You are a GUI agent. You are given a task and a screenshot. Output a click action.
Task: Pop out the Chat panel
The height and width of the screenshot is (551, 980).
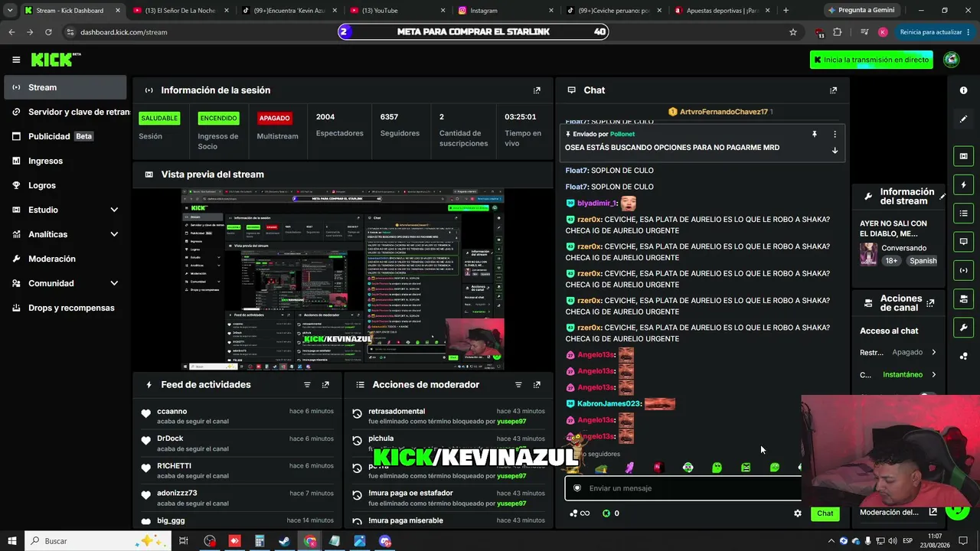pyautogui.click(x=834, y=90)
